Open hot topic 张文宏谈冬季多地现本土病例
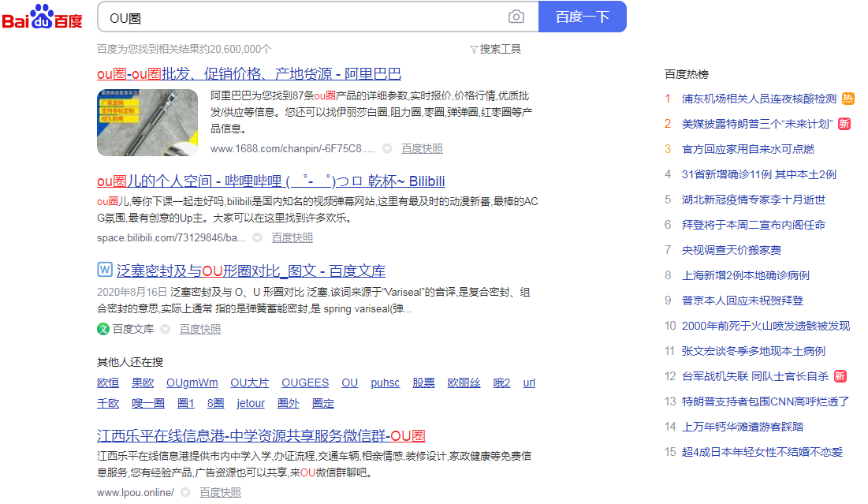 754,351
